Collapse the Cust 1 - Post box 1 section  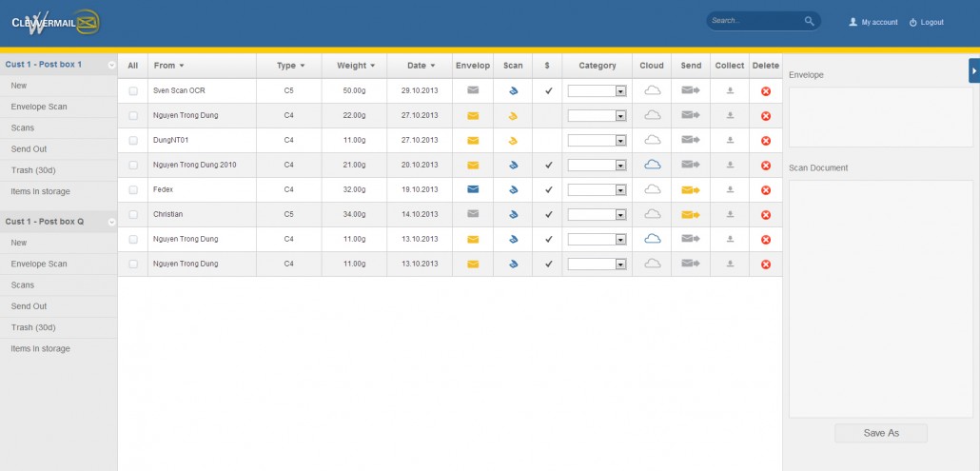(x=111, y=65)
